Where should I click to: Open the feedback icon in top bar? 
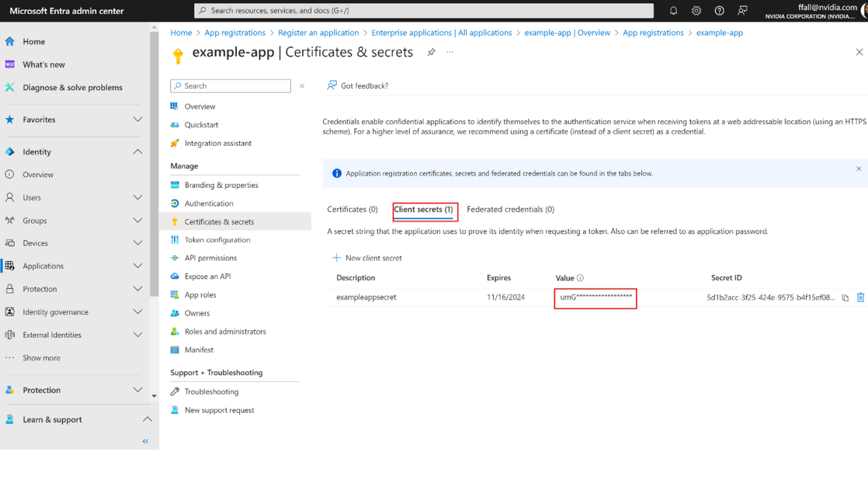[x=743, y=11]
